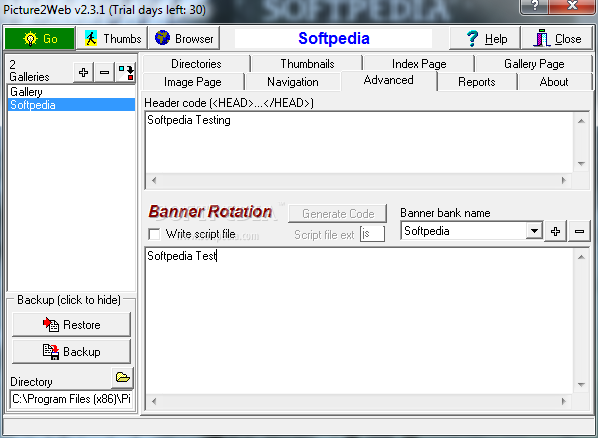
Task: Open Browser preview button
Action: tap(184, 39)
